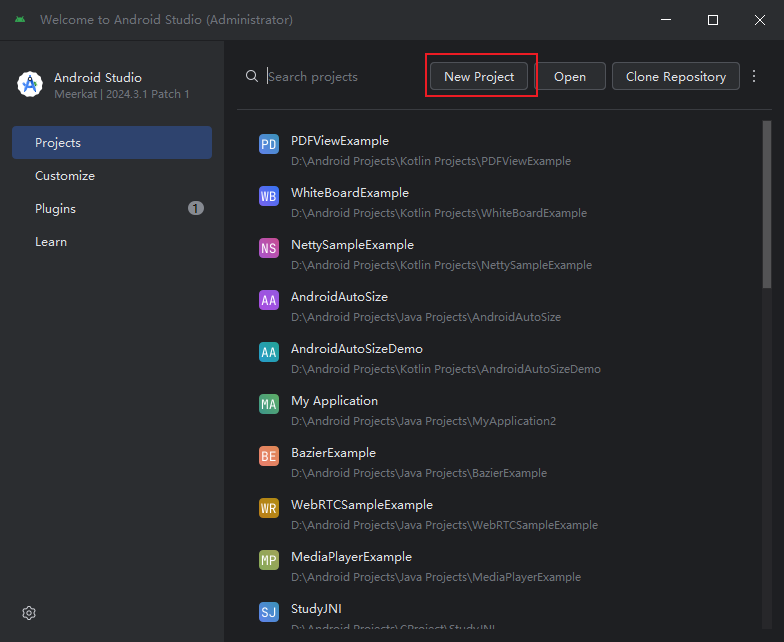Click the MediaPlayerExample MP project icon
Image resolution: width=784 pixels, height=642 pixels.
(x=268, y=561)
